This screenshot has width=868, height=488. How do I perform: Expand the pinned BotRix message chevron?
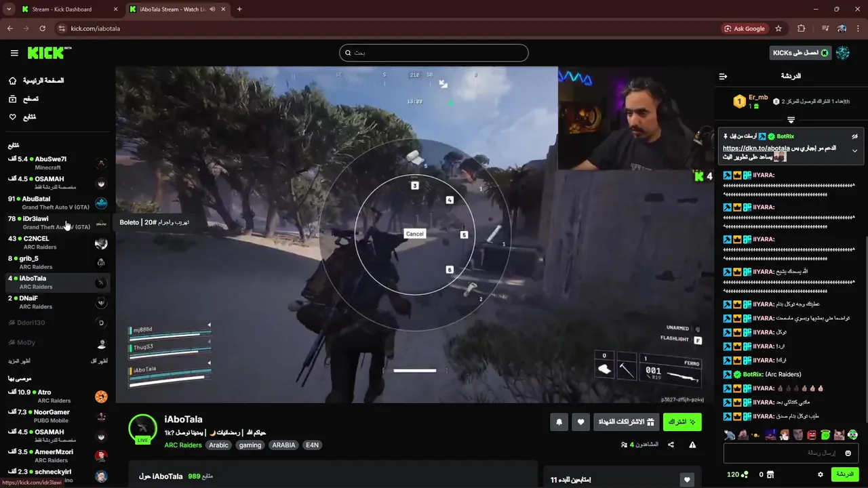coord(855,150)
